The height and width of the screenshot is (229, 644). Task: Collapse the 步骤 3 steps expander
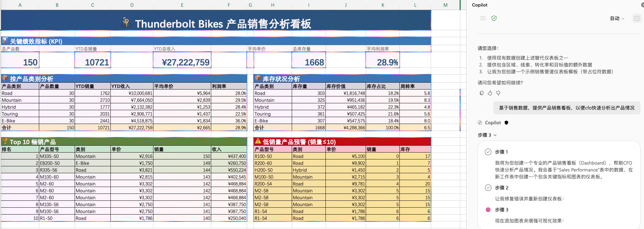(x=487, y=135)
